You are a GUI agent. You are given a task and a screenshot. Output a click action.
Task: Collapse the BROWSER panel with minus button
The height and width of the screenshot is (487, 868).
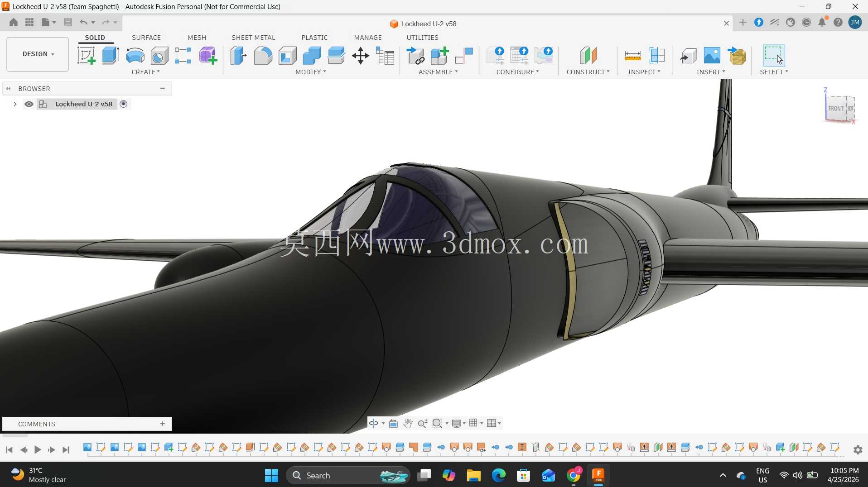point(162,88)
